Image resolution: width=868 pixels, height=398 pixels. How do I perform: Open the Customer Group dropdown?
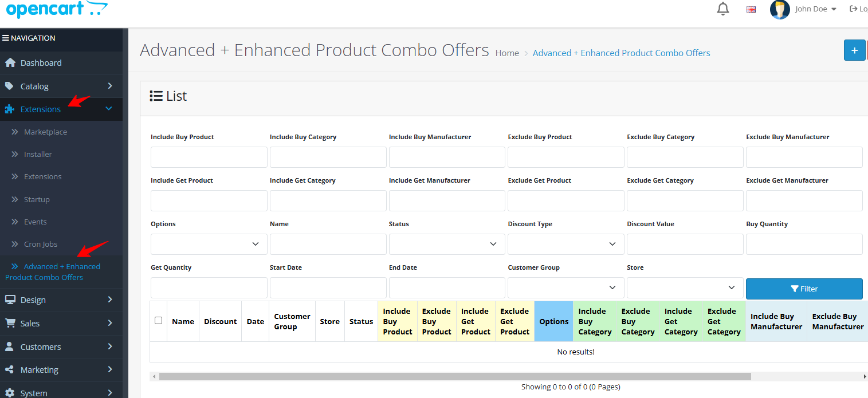(566, 287)
